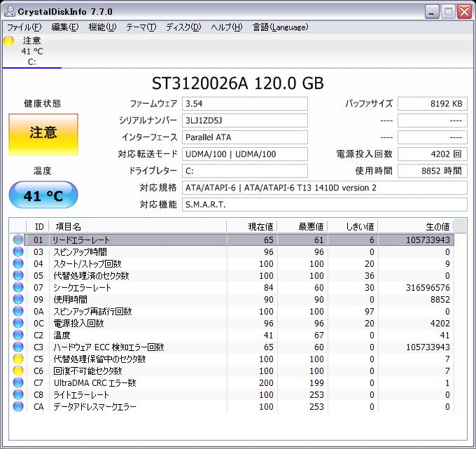
Task: Click the 41 °C temperature button
Action: tap(43, 196)
